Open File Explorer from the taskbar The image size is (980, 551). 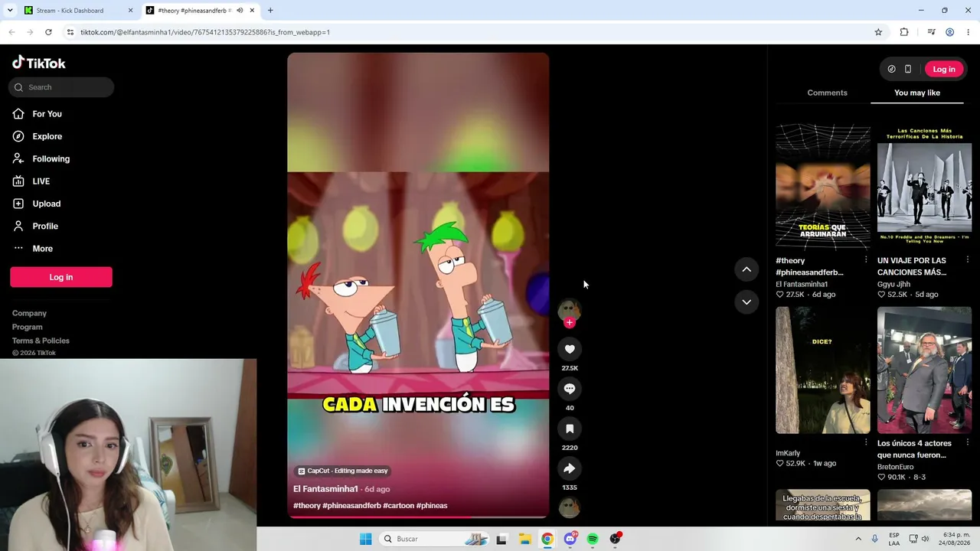pyautogui.click(x=524, y=539)
